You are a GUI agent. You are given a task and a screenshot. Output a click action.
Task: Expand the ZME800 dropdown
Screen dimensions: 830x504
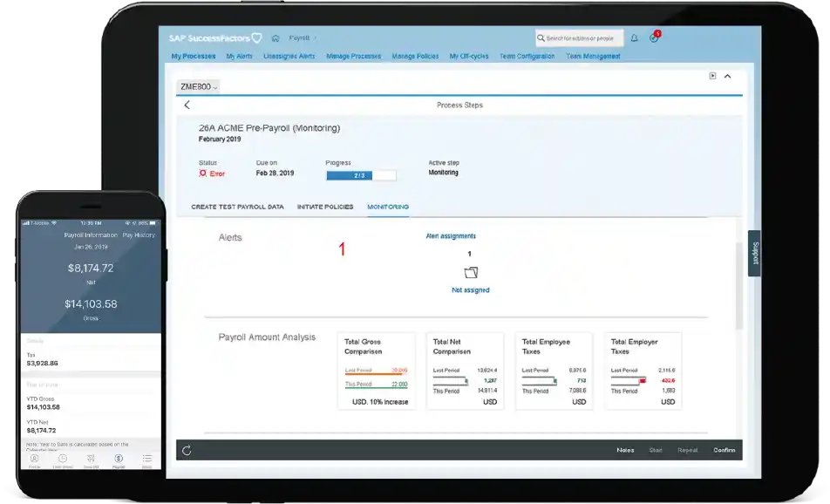coord(199,87)
